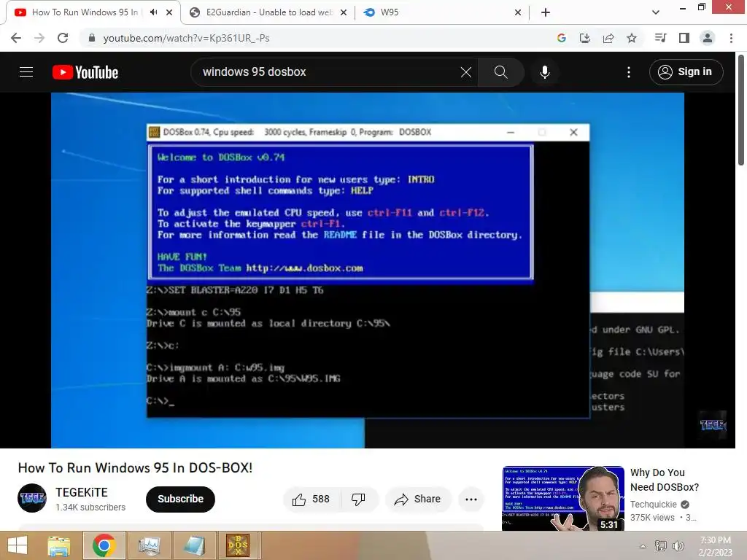Image resolution: width=747 pixels, height=560 pixels.
Task: Open Google search icon in address bar
Action: tap(561, 38)
